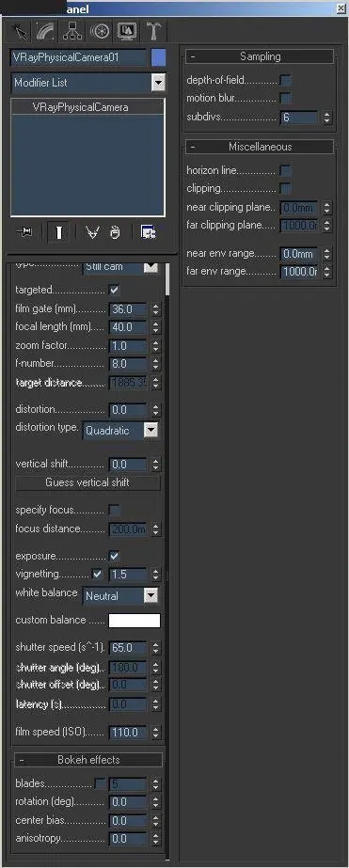Click film gate spinner arrows
349x868 pixels.
(x=155, y=308)
